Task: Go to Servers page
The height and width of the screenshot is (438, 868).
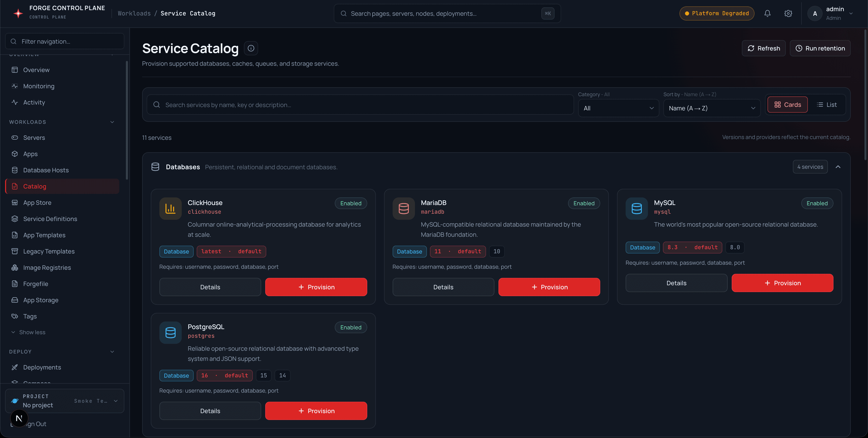Action: click(62, 138)
